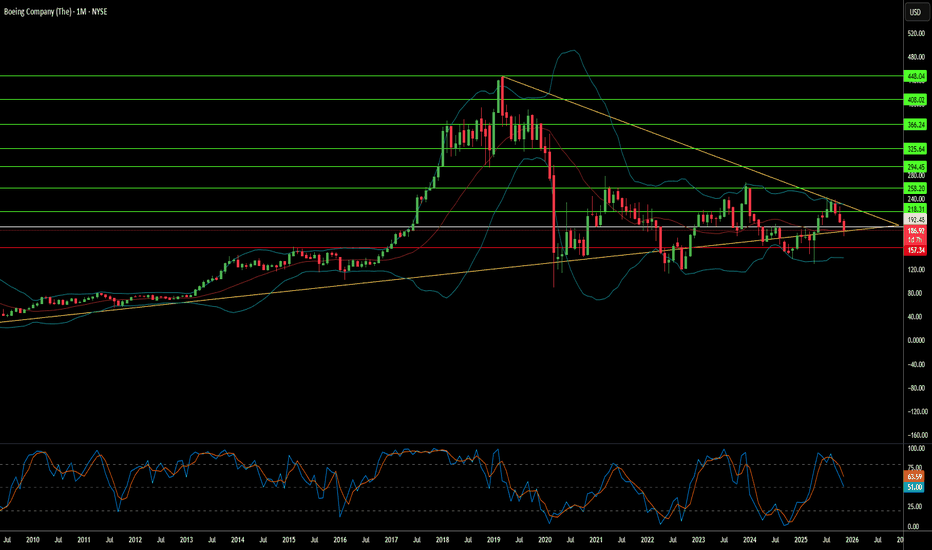Click the 2020 label on time axis
The height and width of the screenshot is (550, 932).
tap(545, 540)
